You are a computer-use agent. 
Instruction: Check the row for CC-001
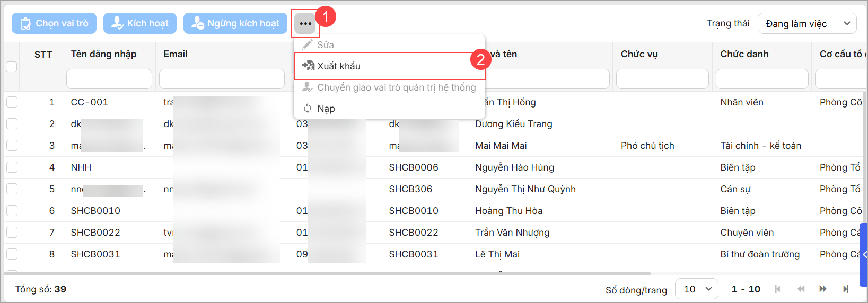(12, 102)
